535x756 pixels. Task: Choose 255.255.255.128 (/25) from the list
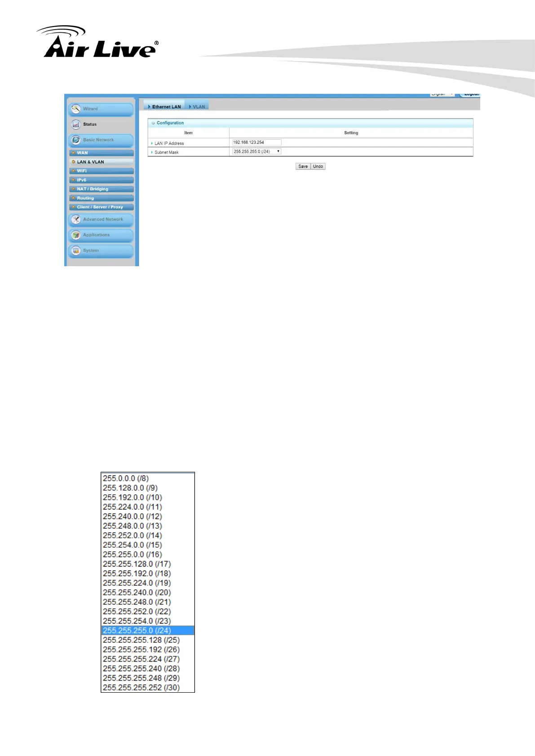coord(141,640)
